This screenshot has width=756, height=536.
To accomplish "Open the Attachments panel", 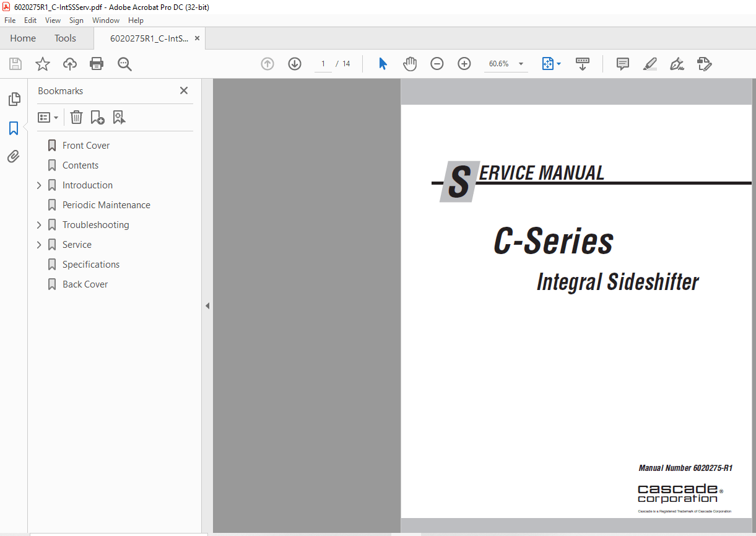I will [x=14, y=156].
